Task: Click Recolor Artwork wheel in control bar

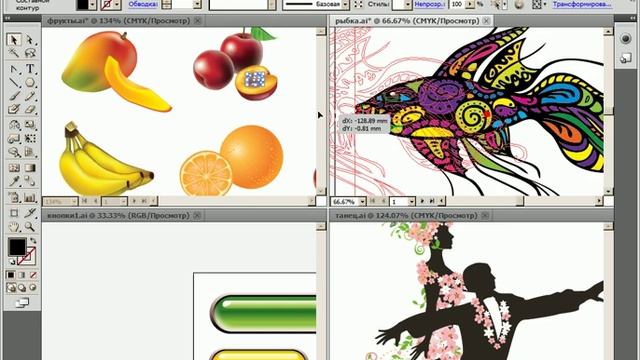Action: pyautogui.click(x=519, y=4)
